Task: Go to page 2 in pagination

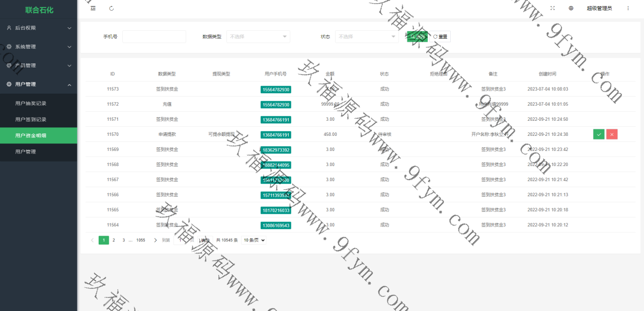Action: coord(114,240)
